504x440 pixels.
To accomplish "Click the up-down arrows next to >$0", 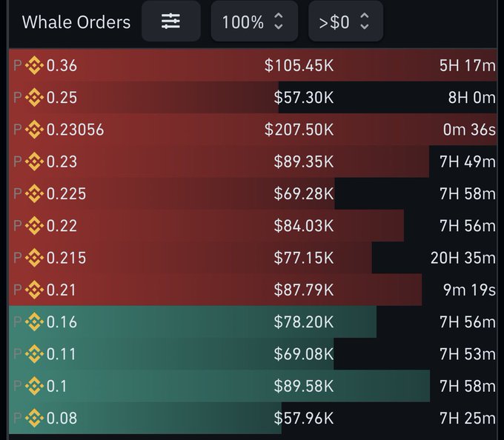I will pyautogui.click(x=365, y=21).
